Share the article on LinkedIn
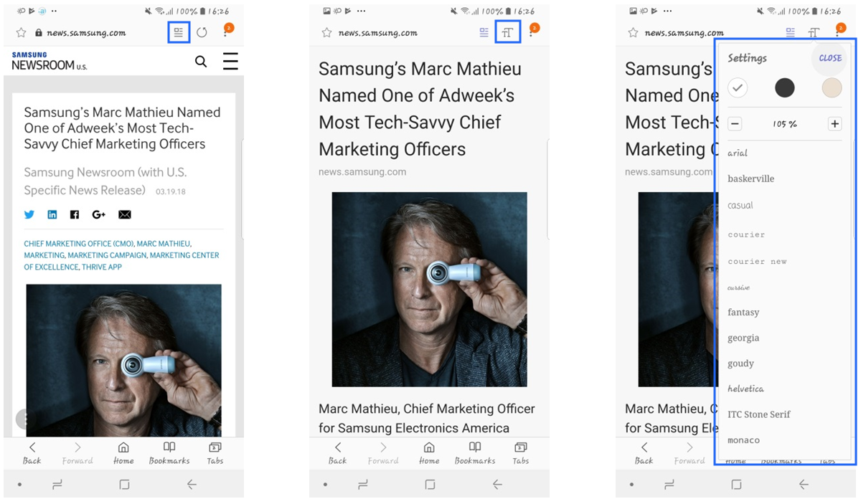 point(52,214)
